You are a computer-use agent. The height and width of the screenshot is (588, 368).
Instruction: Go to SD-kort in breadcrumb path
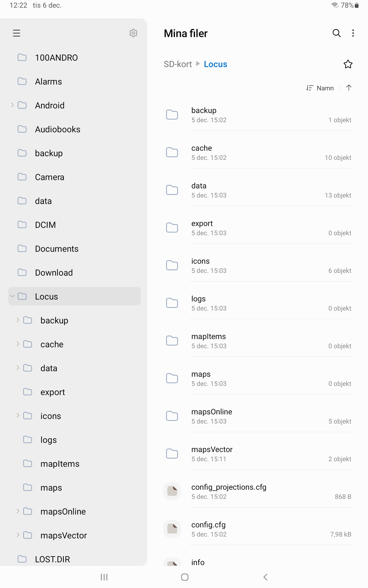click(178, 64)
